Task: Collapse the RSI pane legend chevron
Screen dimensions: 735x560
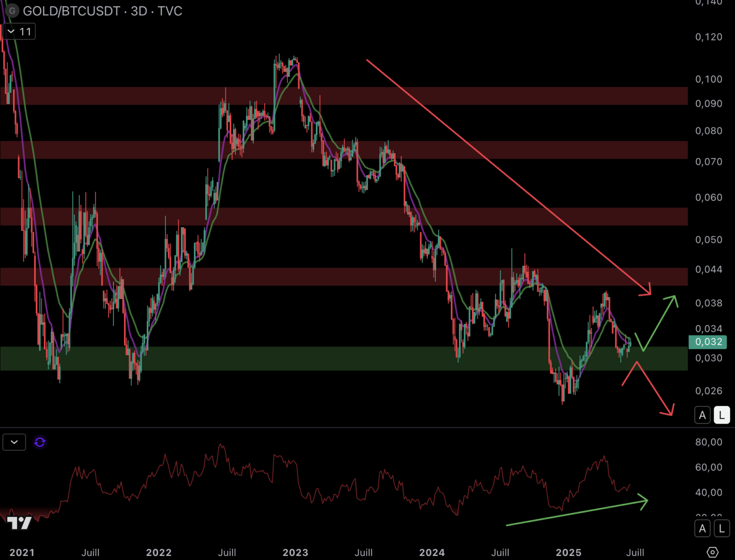Action: (x=15, y=442)
